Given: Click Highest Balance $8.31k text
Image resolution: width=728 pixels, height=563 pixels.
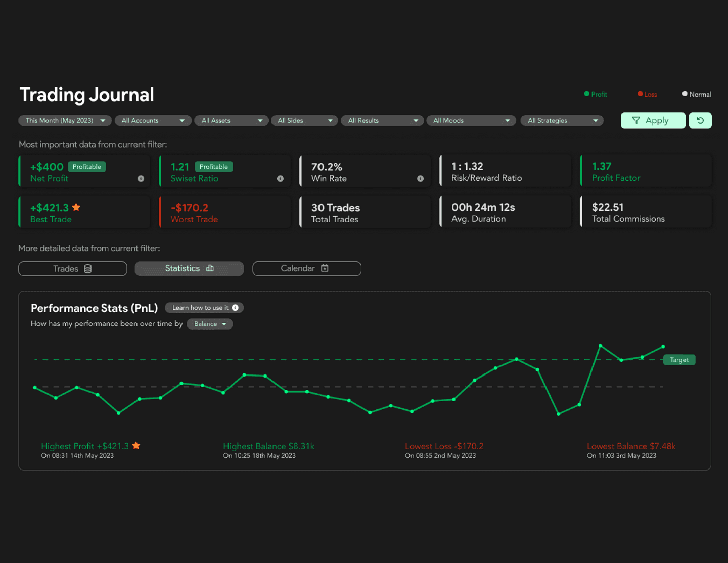Looking at the screenshot, I should click(268, 446).
